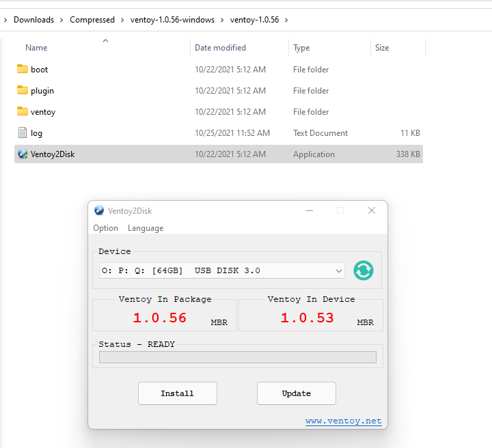This screenshot has height=448, width=492.
Task: Expand the chevron after Downloads breadcrumb
Action: [61, 20]
